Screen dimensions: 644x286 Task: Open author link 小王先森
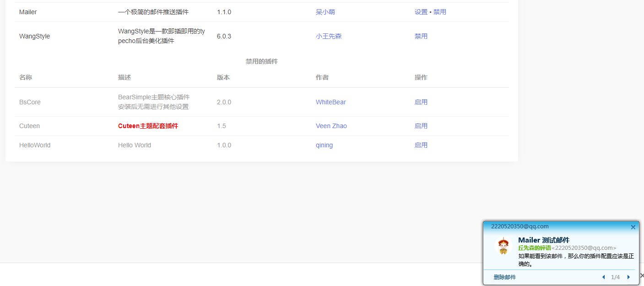tap(328, 36)
